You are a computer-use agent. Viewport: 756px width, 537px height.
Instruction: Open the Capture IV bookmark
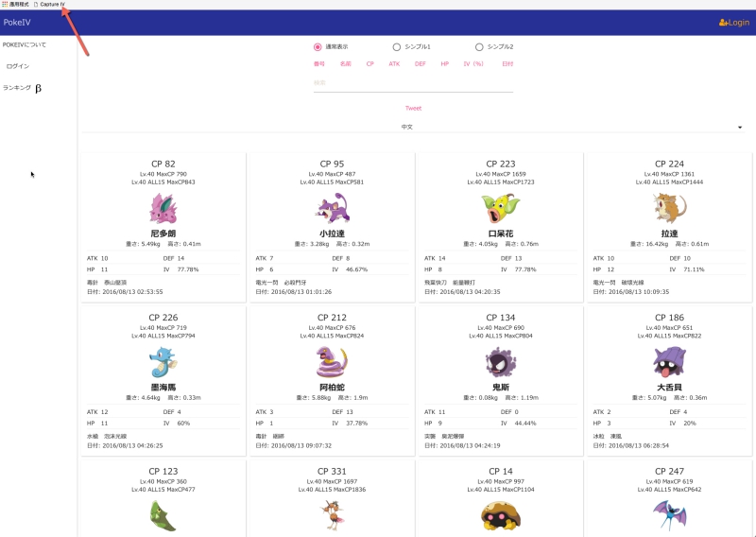(x=49, y=4)
